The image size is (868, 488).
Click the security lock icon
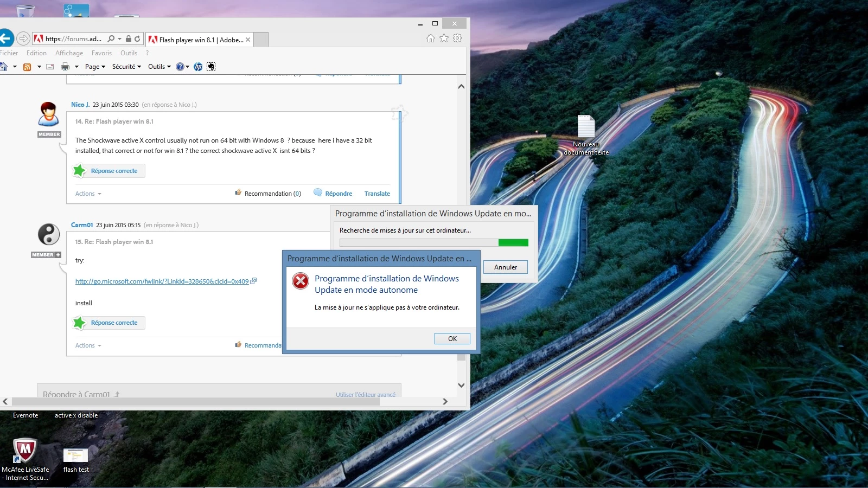pyautogui.click(x=129, y=38)
